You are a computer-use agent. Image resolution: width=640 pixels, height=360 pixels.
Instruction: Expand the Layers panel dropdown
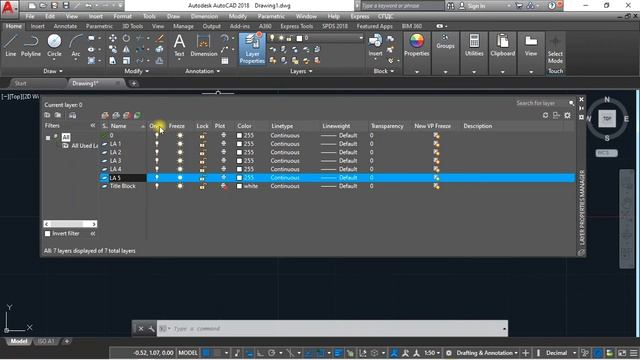pyautogui.click(x=301, y=71)
